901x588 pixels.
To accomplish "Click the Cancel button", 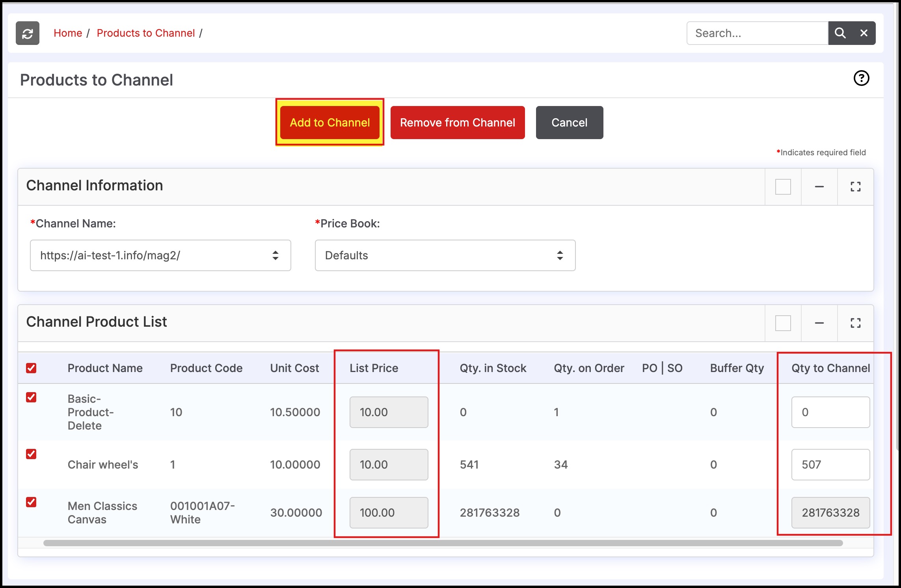I will pyautogui.click(x=570, y=123).
